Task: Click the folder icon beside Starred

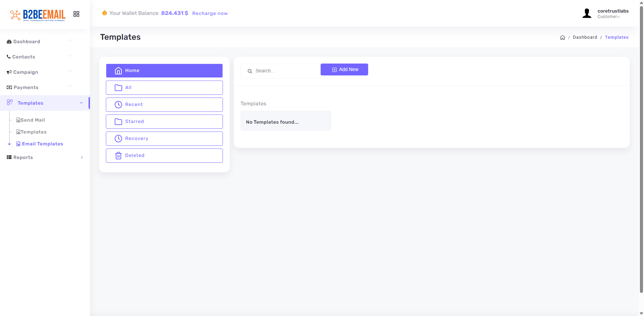Action: pyautogui.click(x=118, y=122)
